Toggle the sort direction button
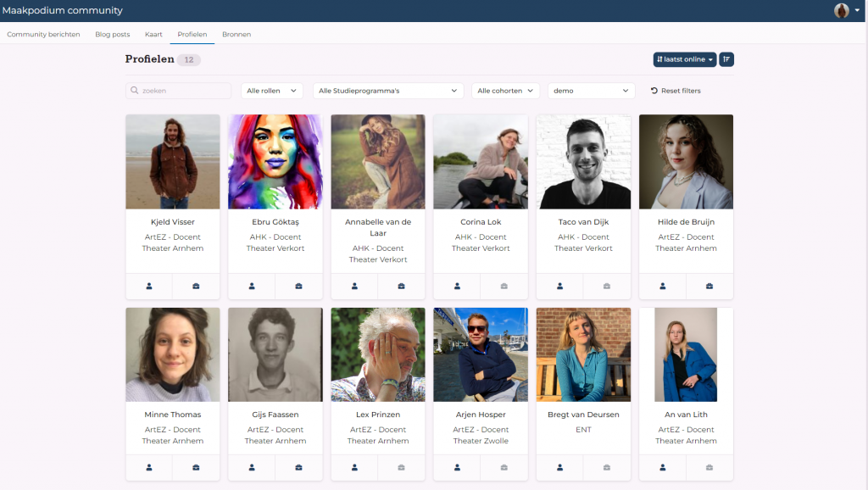Viewport: 868px width, 490px height. tap(726, 59)
